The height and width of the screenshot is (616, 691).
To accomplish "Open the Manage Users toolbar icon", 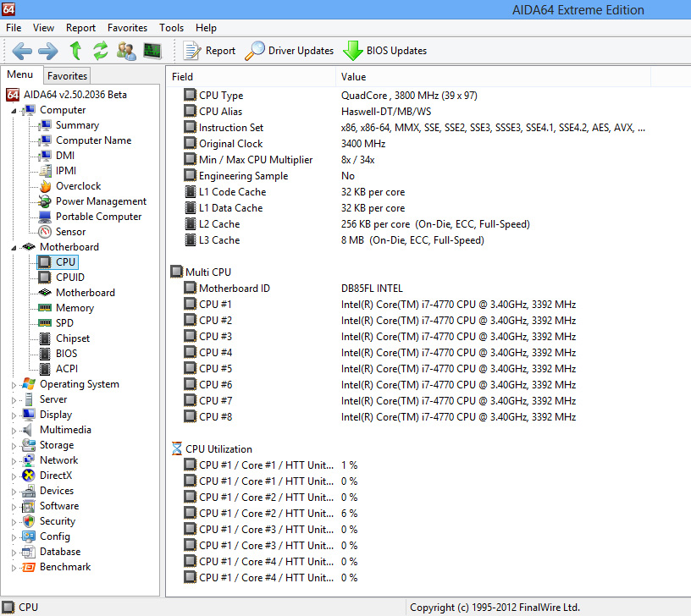I will (126, 51).
